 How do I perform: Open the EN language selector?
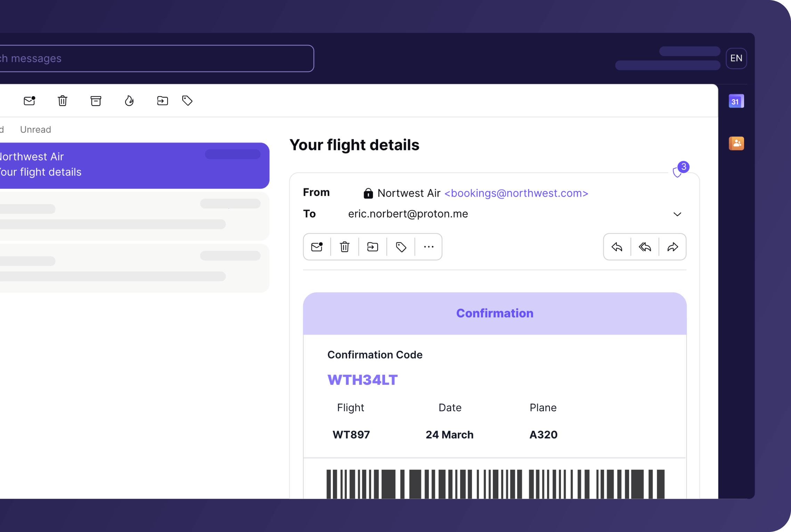736,58
